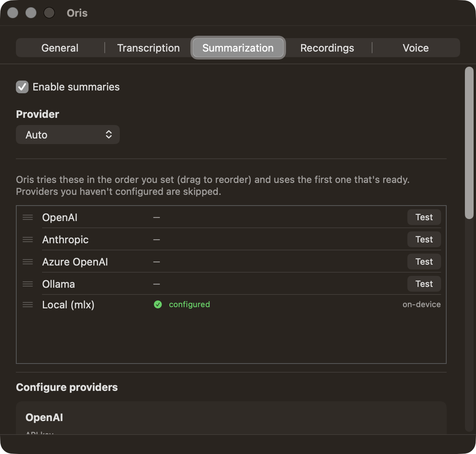Click the green configured checkmark icon
Screen dimensions: 476x454
(158, 304)
